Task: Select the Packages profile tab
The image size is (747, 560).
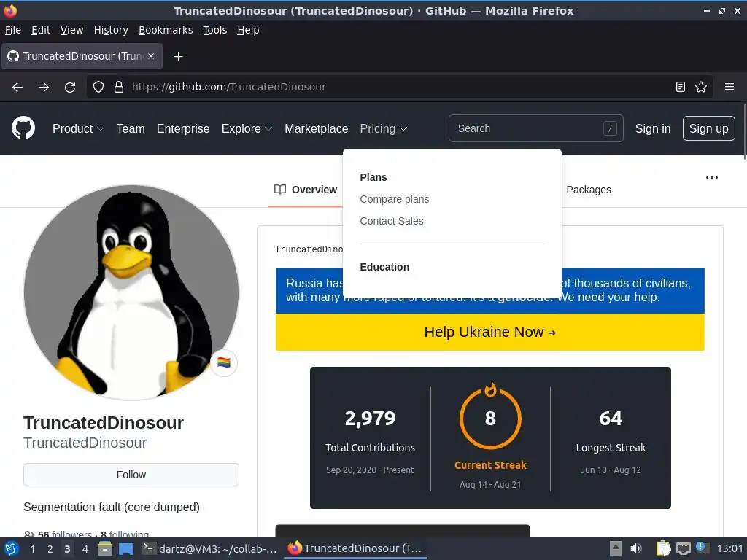Action: (x=589, y=190)
